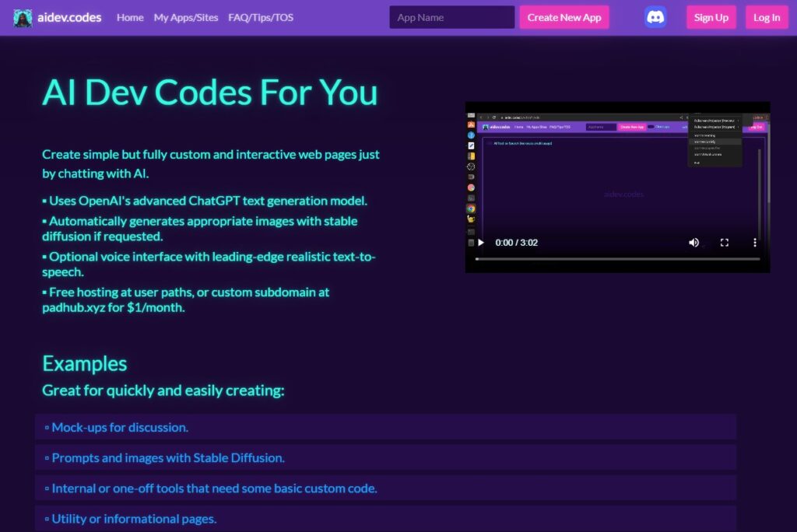Image resolution: width=797 pixels, height=532 pixels.
Task: Go to the Home page
Action: (130, 17)
